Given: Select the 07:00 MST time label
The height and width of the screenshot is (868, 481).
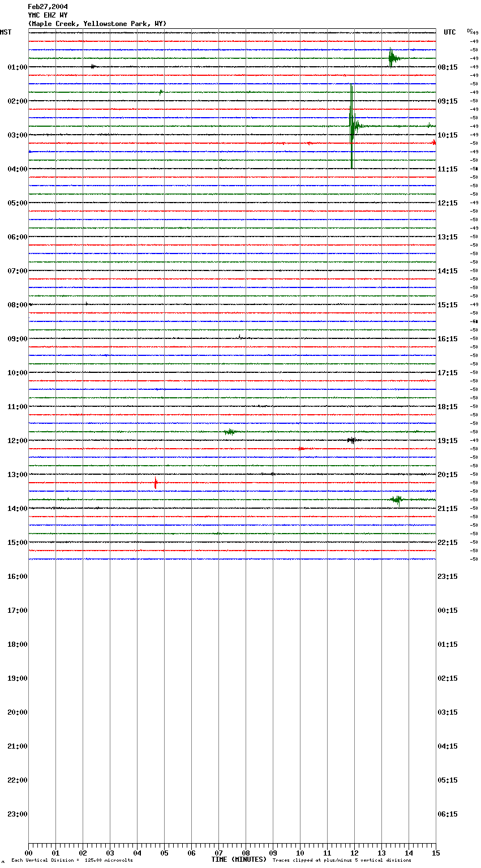Looking at the screenshot, I should (18, 271).
